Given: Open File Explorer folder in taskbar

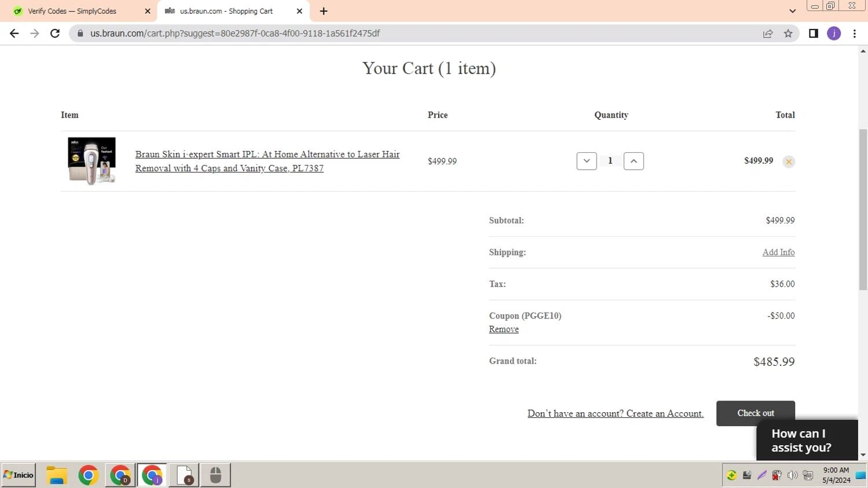Looking at the screenshot, I should 57,475.
